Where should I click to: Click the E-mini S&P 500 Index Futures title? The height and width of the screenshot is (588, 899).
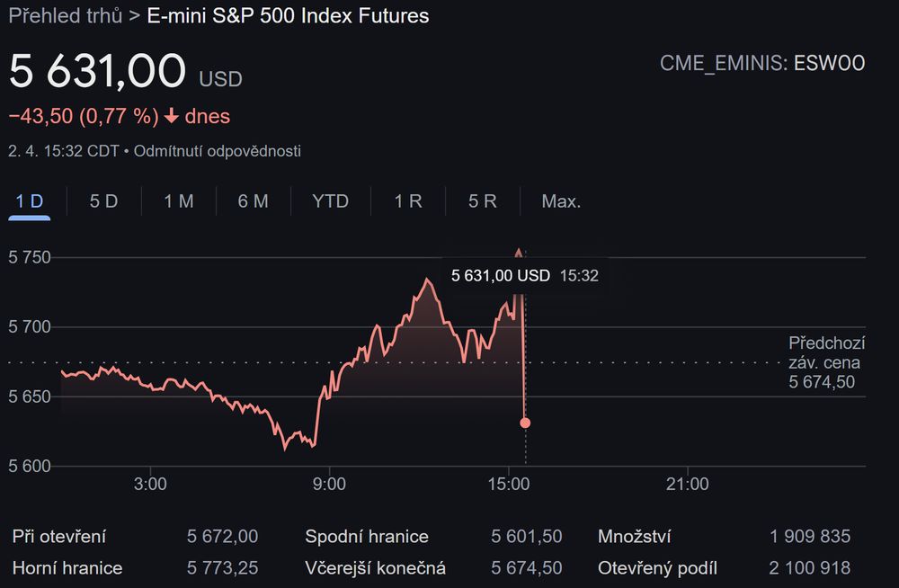point(288,15)
